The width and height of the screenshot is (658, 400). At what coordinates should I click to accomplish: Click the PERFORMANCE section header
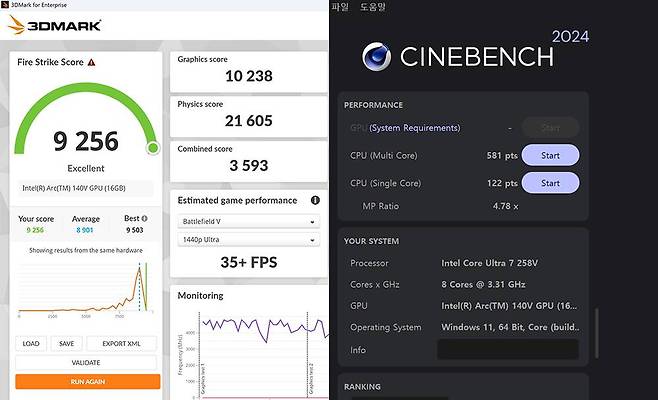pyautogui.click(x=373, y=105)
